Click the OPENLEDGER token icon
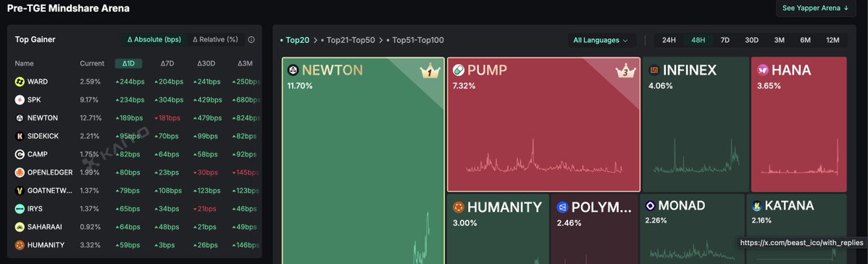Image resolution: width=868 pixels, height=264 pixels. [20, 173]
